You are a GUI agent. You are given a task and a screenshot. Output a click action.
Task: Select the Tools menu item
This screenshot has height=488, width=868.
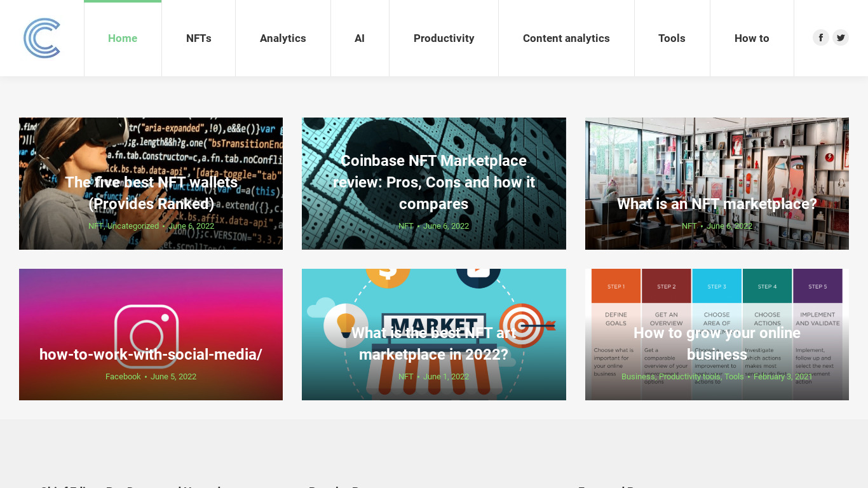click(x=672, y=38)
